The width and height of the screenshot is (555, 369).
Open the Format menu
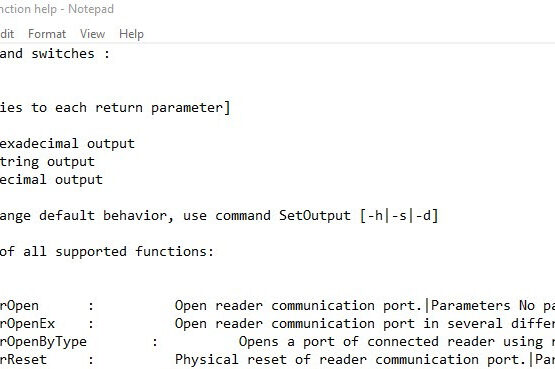(47, 34)
